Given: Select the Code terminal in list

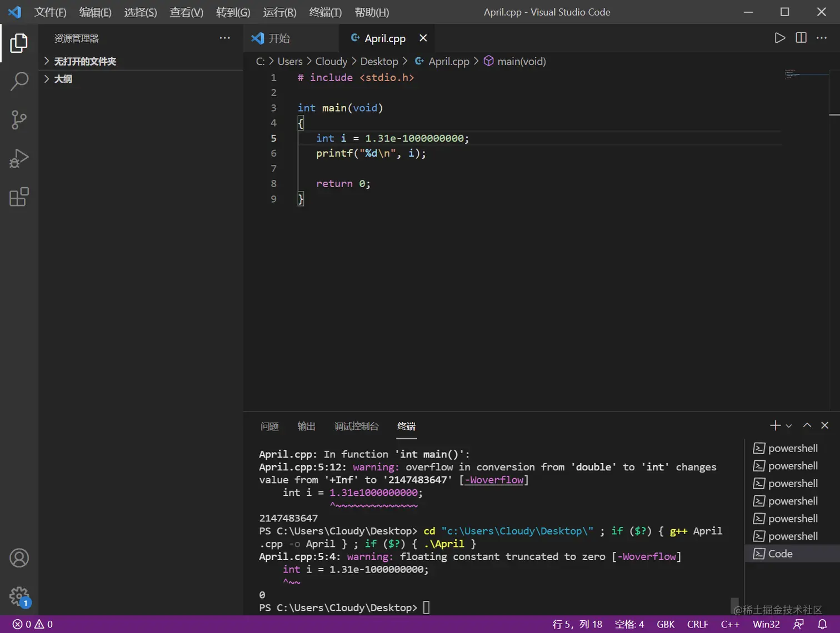Looking at the screenshot, I should 780,554.
